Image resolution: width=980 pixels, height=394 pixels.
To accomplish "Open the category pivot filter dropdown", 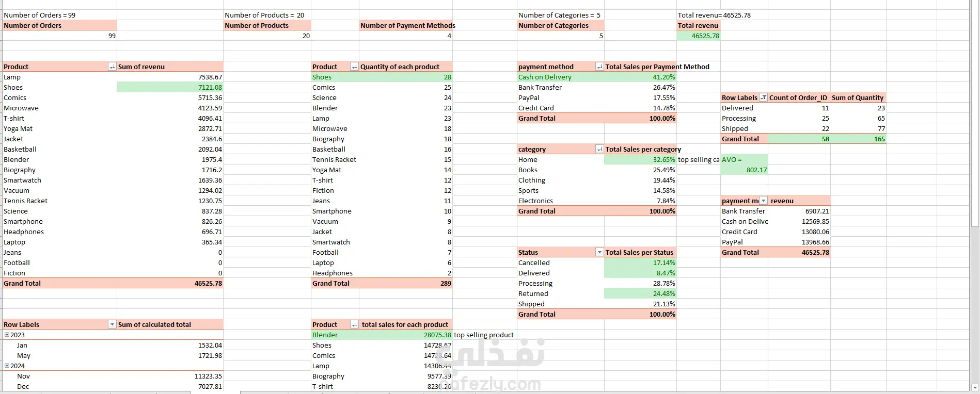I will point(599,149).
